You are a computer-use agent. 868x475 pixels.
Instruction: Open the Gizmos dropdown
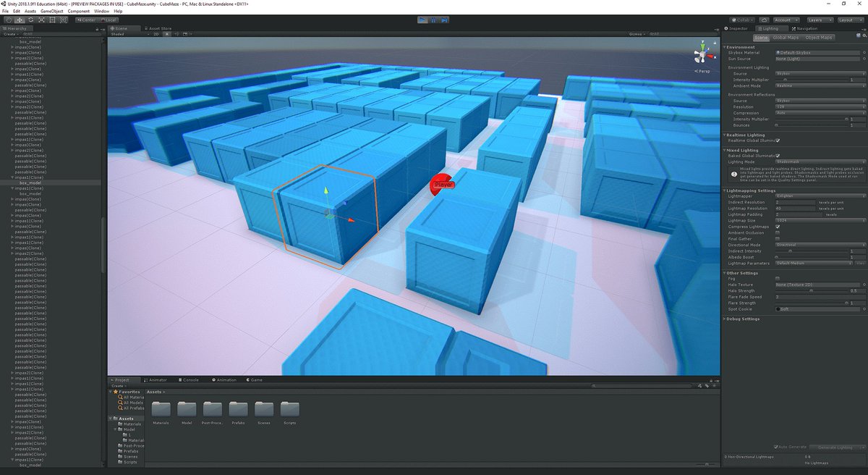(637, 33)
